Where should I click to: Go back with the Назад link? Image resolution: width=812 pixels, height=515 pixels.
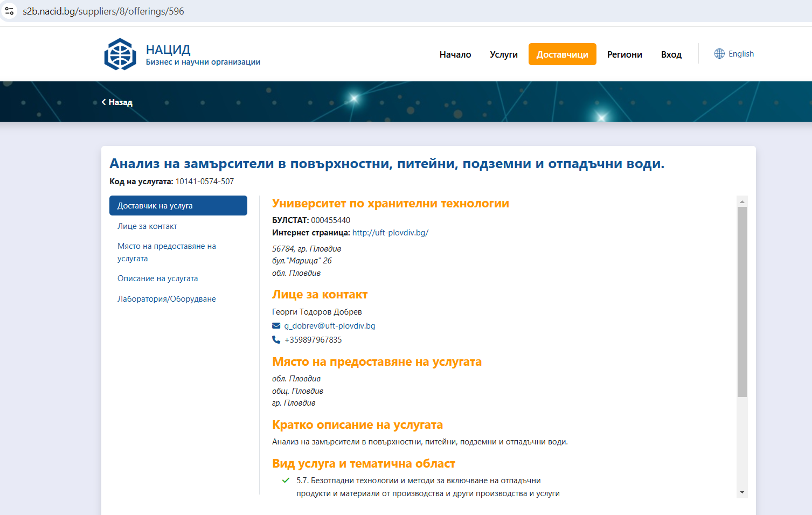[117, 102]
